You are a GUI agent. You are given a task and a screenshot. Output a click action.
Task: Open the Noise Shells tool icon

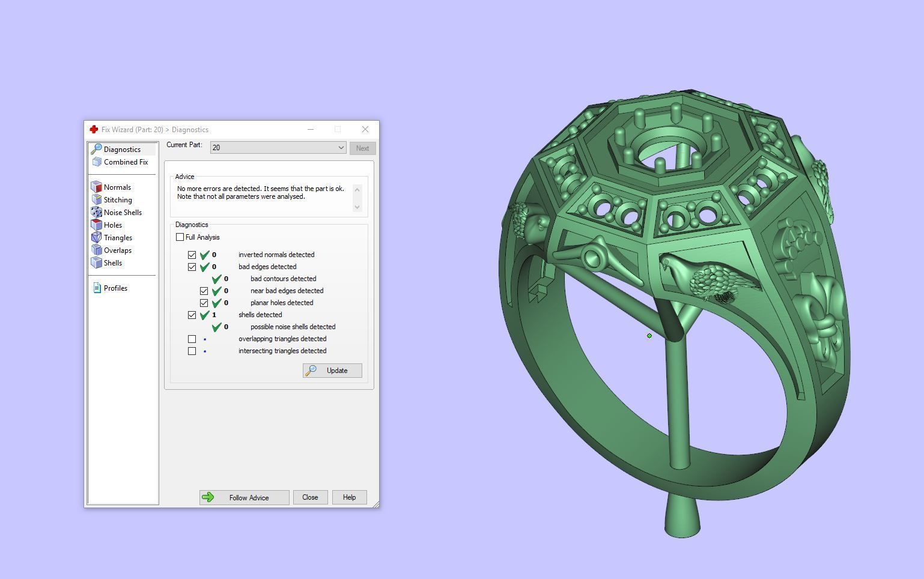97,213
